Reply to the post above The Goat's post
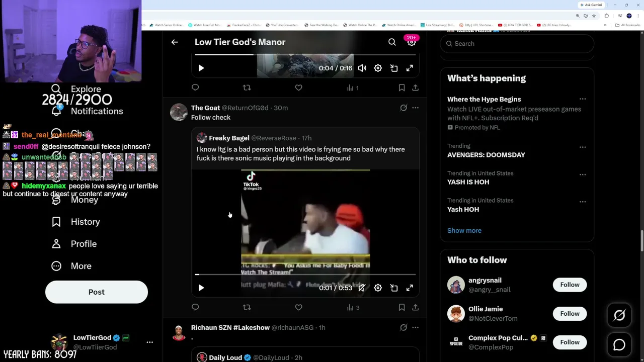 (x=195, y=87)
